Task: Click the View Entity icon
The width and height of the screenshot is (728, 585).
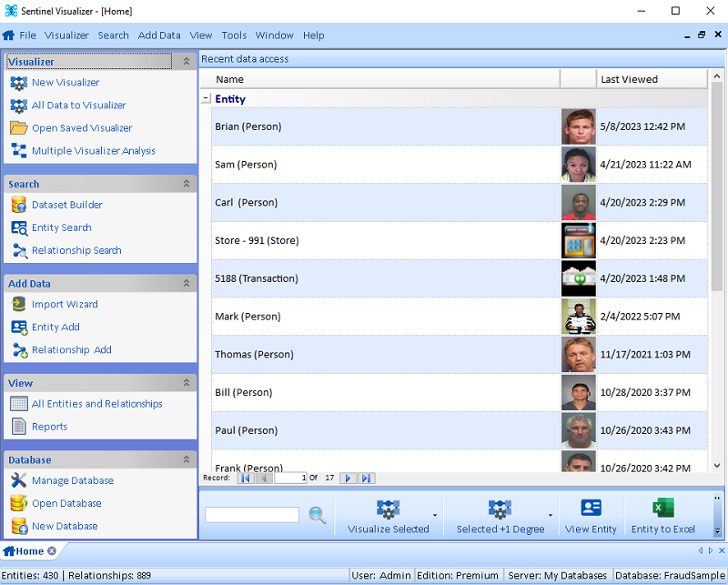Action: pos(591,509)
